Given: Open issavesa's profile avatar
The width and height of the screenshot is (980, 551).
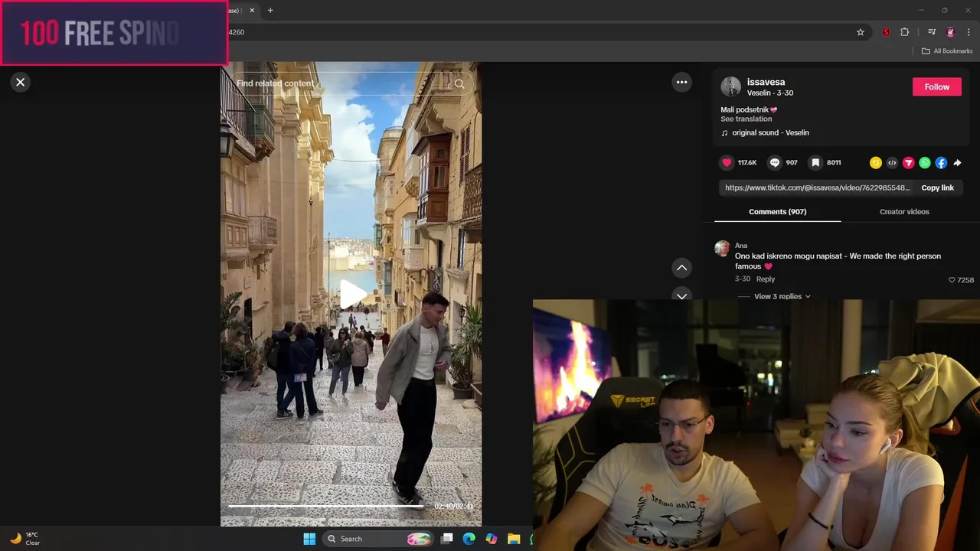Looking at the screenshot, I should [730, 86].
